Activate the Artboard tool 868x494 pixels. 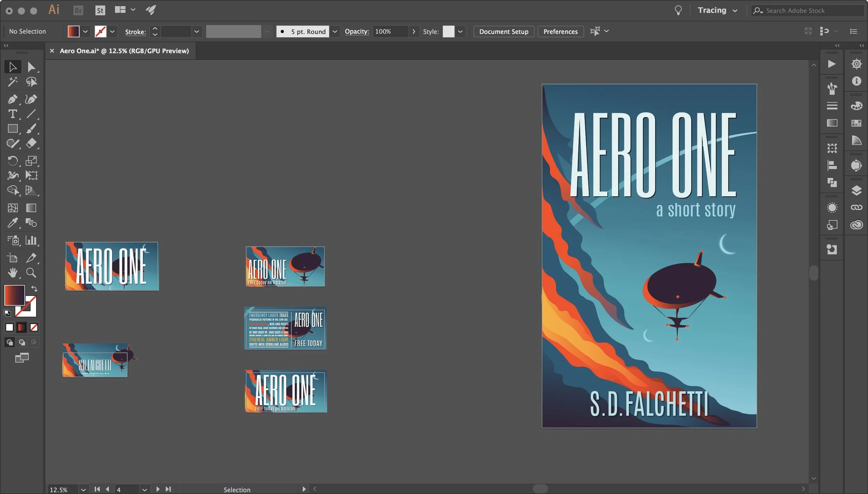(x=13, y=258)
